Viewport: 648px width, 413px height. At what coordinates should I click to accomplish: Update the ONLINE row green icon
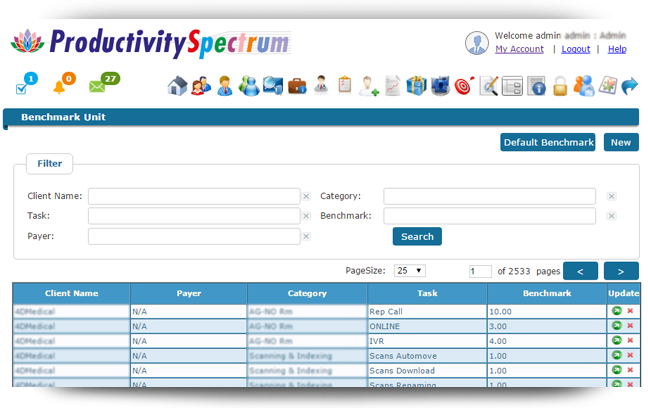tap(617, 326)
